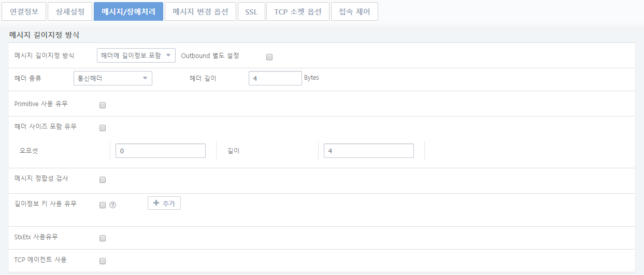Image resolution: width=644 pixels, height=275 pixels.
Task: Toggle 길이정보 키 사용 유무 checkbox
Action: point(103,205)
